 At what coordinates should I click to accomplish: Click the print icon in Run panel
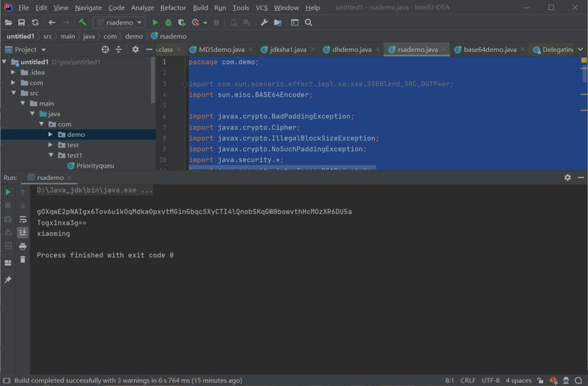[x=23, y=246]
